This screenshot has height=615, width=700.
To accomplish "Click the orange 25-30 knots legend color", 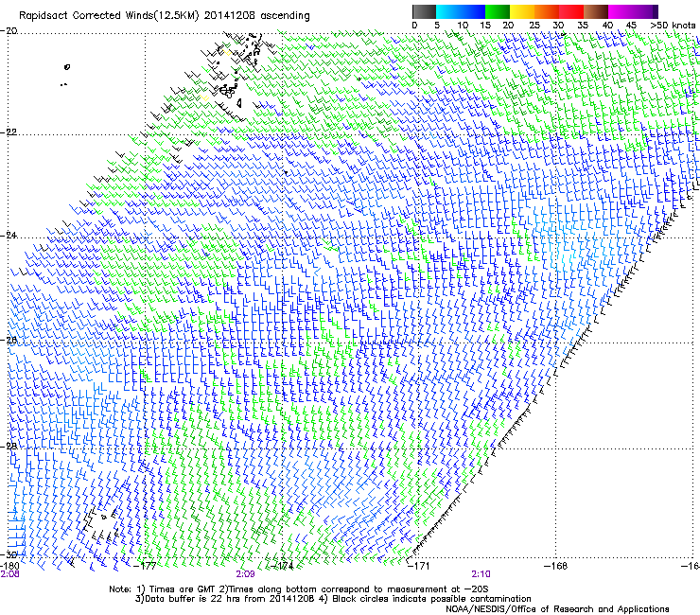I will click(547, 11).
